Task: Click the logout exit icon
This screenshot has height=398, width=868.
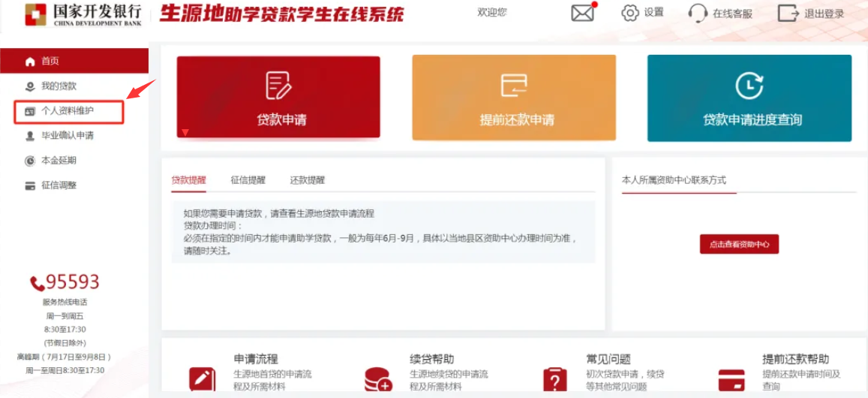Action: 788,13
